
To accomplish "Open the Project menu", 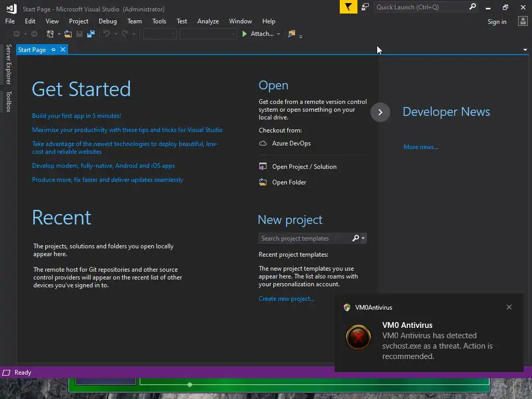I will click(x=78, y=21).
